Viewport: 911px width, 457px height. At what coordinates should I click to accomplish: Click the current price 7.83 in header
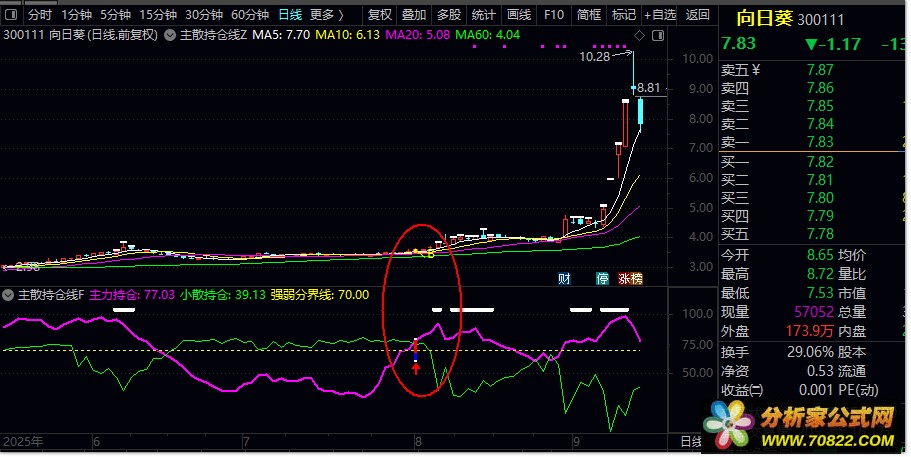click(738, 44)
